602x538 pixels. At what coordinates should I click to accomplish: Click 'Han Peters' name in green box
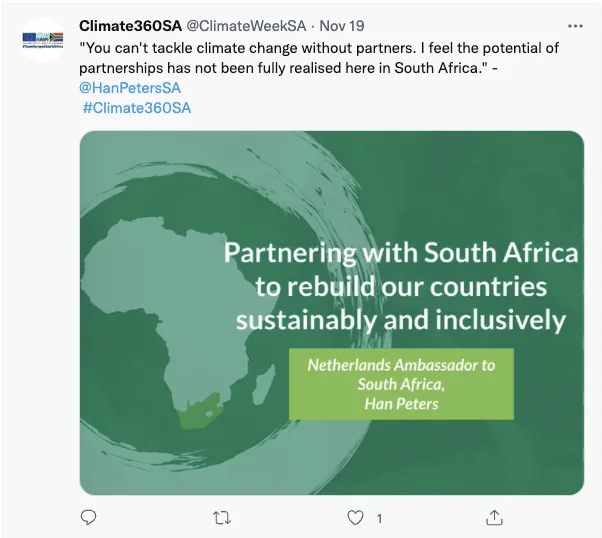click(400, 404)
